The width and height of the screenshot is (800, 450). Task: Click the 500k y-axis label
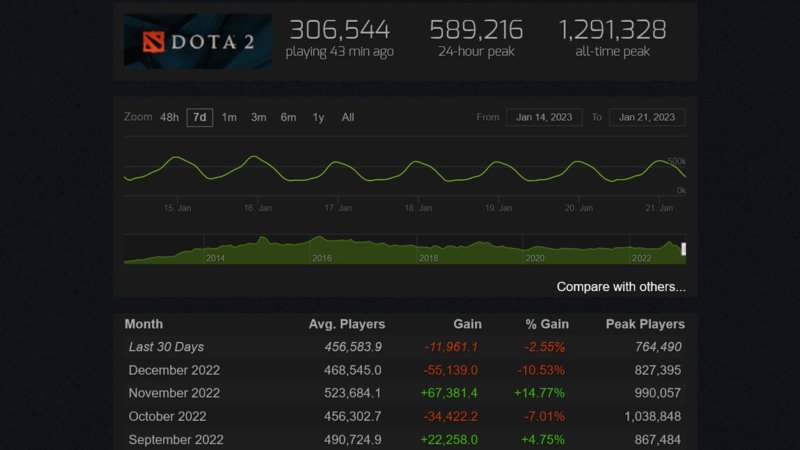[677, 161]
